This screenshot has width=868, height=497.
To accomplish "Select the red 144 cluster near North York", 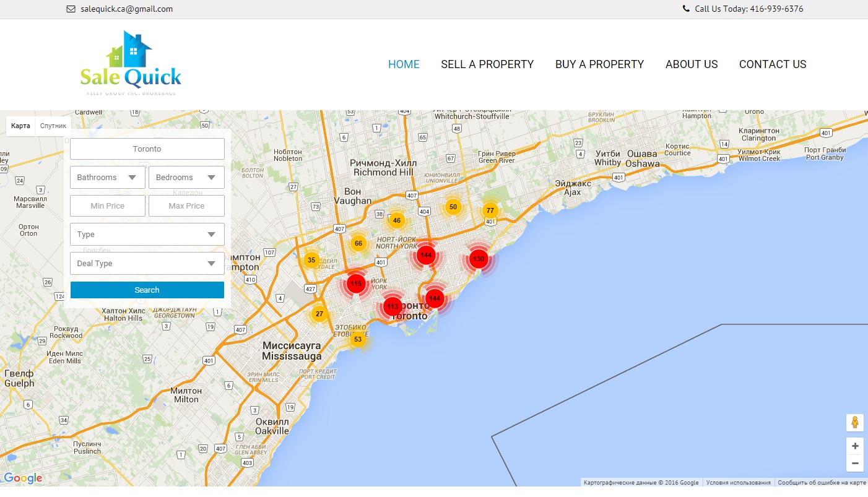I will click(426, 255).
